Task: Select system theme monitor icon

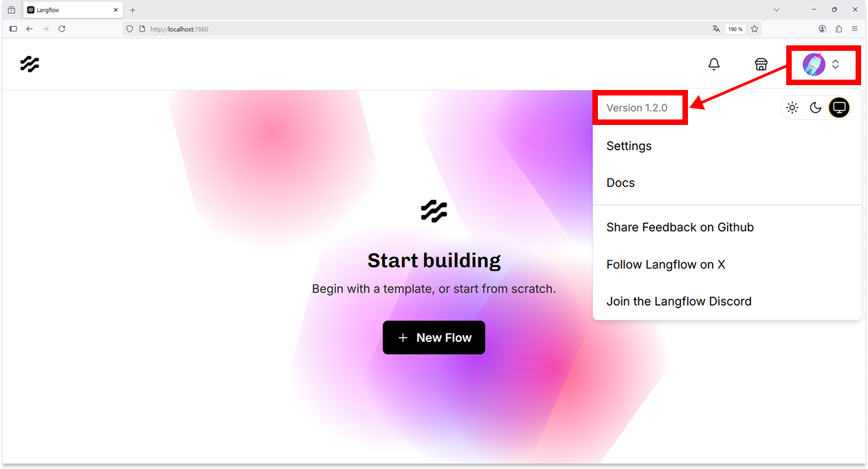Action: click(x=839, y=108)
